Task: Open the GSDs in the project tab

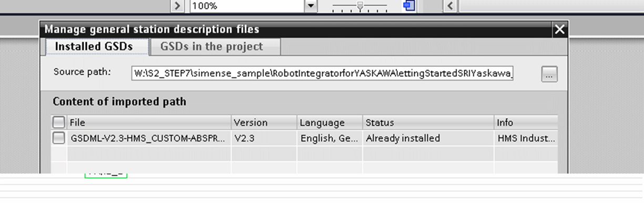Action: pyautogui.click(x=212, y=46)
